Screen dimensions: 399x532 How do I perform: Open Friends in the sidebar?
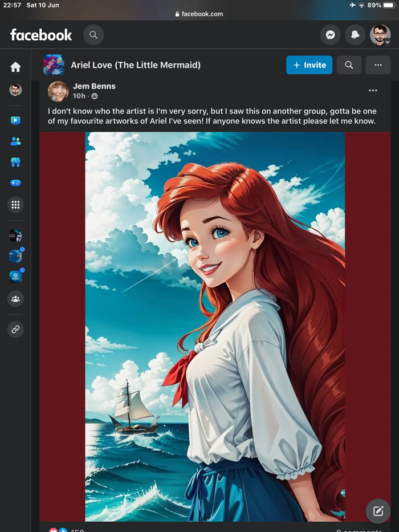tap(15, 141)
